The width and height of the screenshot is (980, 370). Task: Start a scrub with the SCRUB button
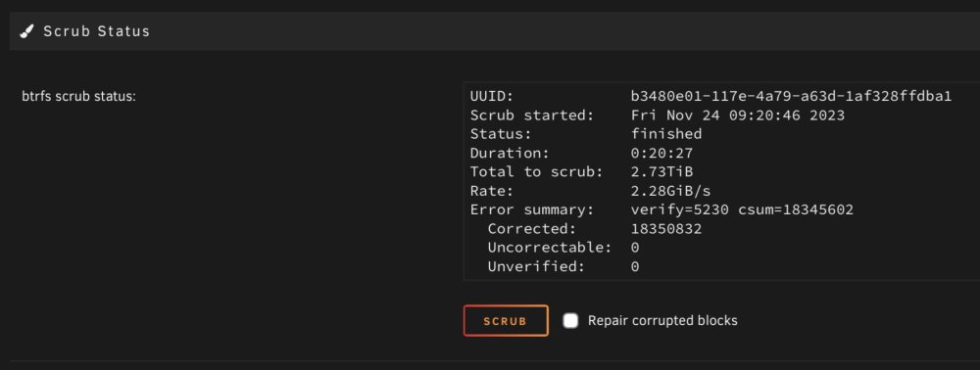click(506, 321)
